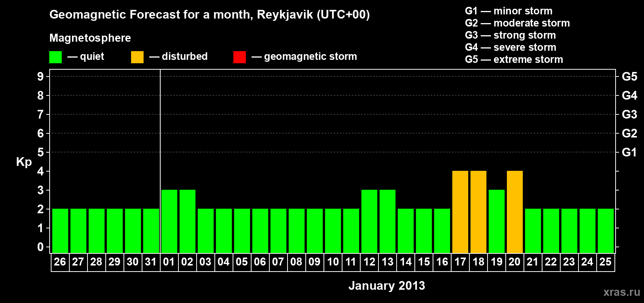Click Kp axis value 0
644x303 pixels.
point(41,247)
